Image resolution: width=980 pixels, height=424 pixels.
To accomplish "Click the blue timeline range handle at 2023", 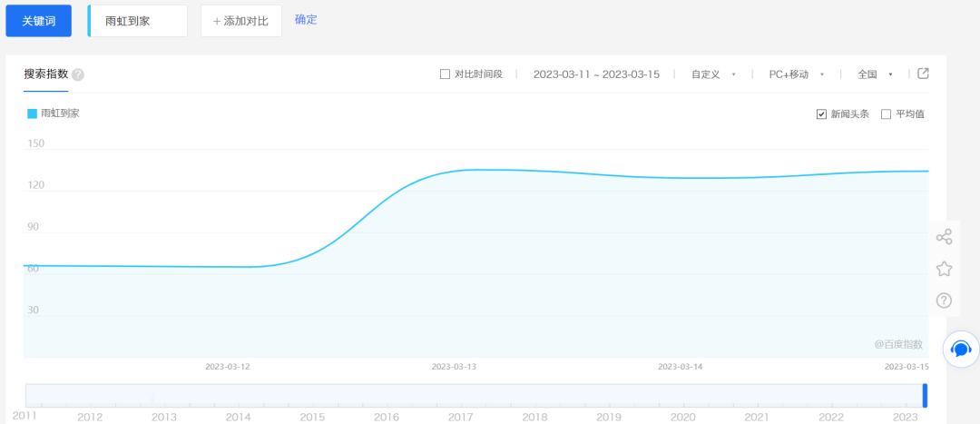I will coord(925,396).
